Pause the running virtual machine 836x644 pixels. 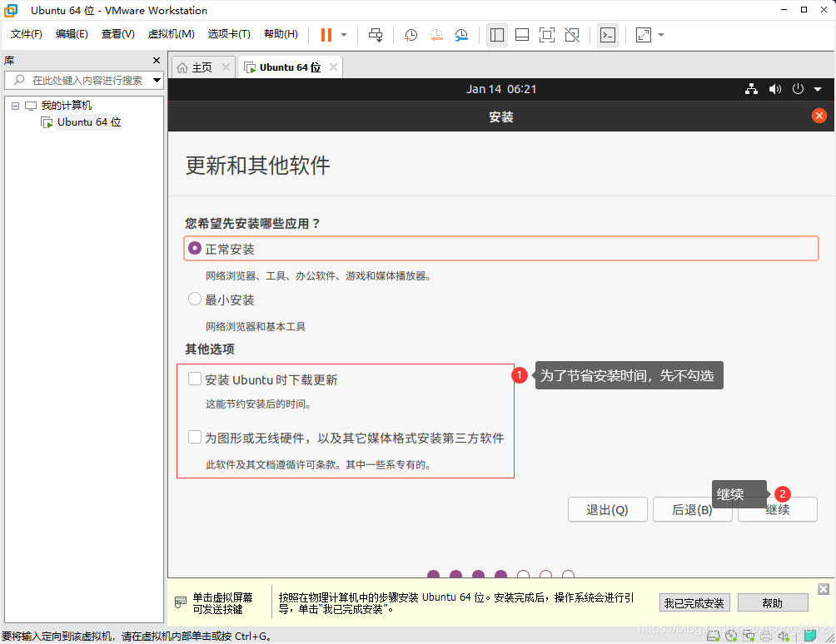[326, 35]
